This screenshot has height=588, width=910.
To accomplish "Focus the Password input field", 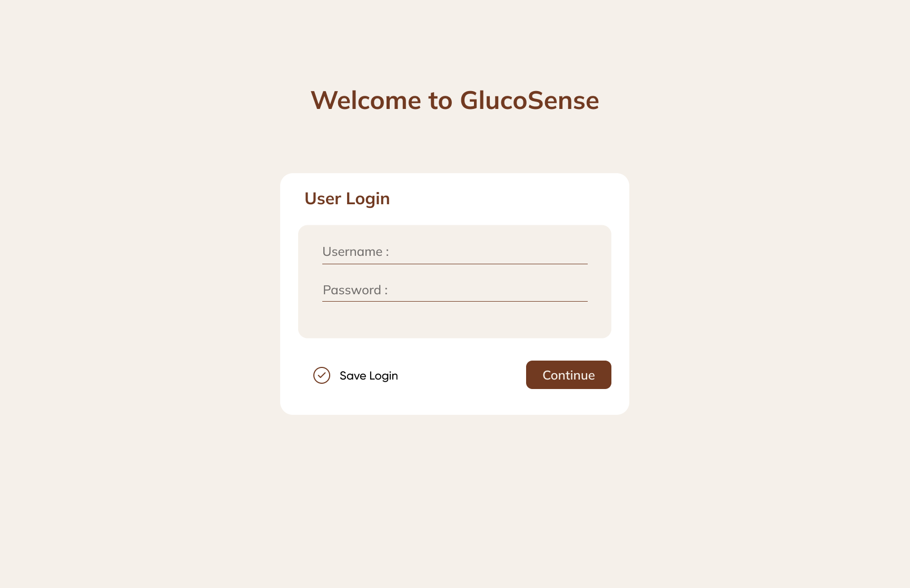I will click(x=455, y=290).
